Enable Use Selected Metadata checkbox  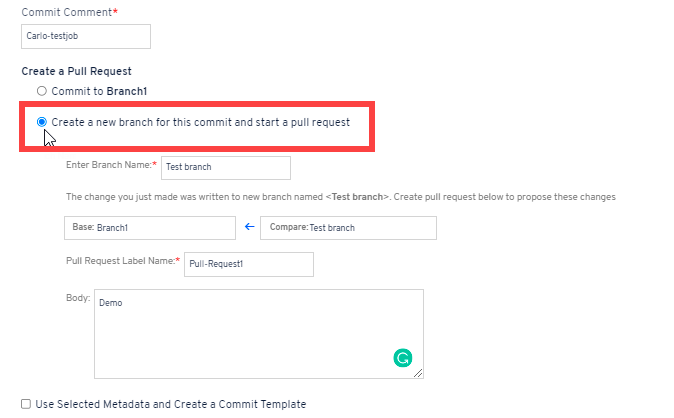coord(26,404)
